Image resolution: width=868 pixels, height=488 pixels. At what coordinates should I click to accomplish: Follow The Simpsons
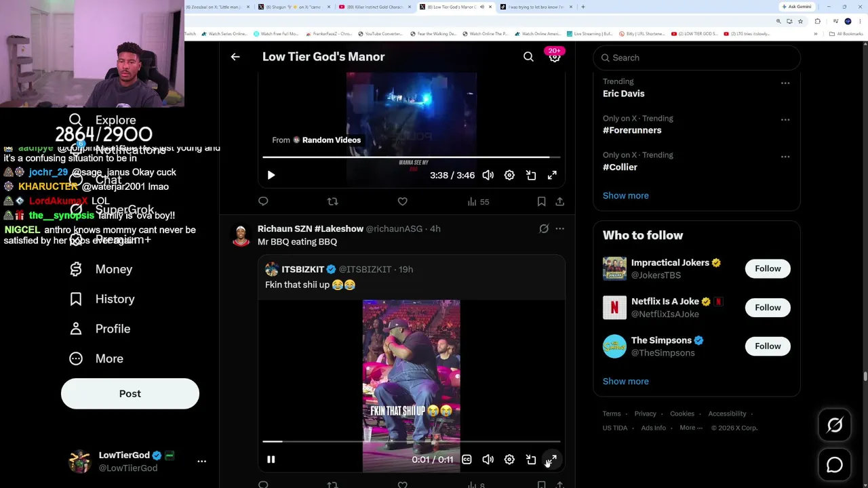click(768, 346)
